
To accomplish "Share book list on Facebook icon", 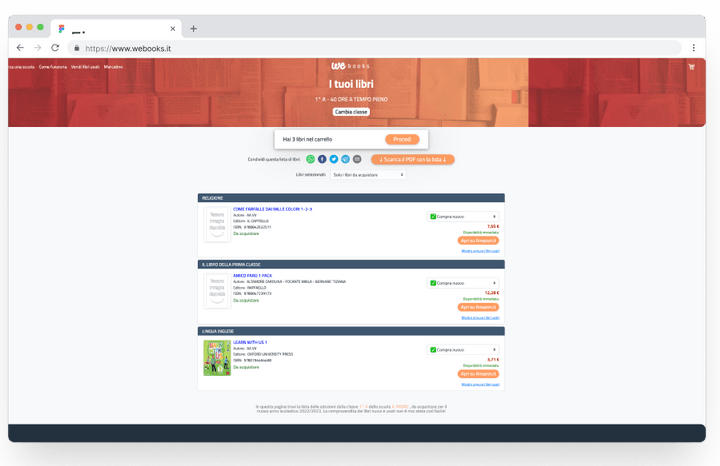I will point(322,159).
